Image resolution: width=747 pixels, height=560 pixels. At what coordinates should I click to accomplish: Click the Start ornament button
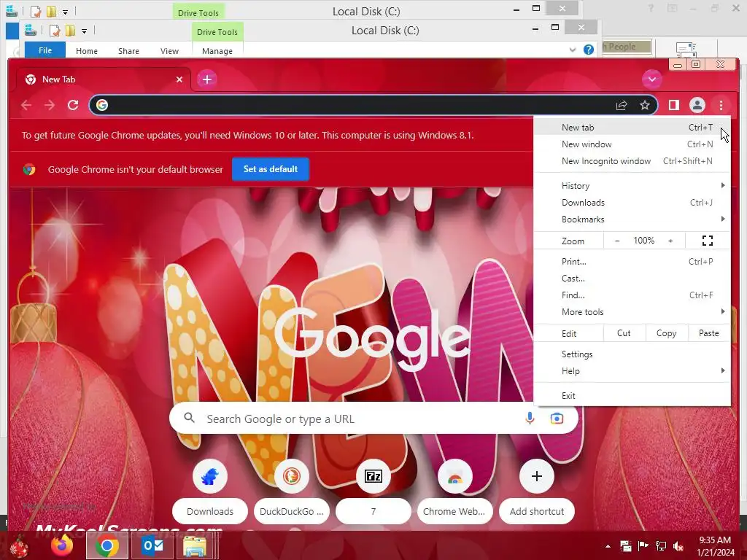19,546
